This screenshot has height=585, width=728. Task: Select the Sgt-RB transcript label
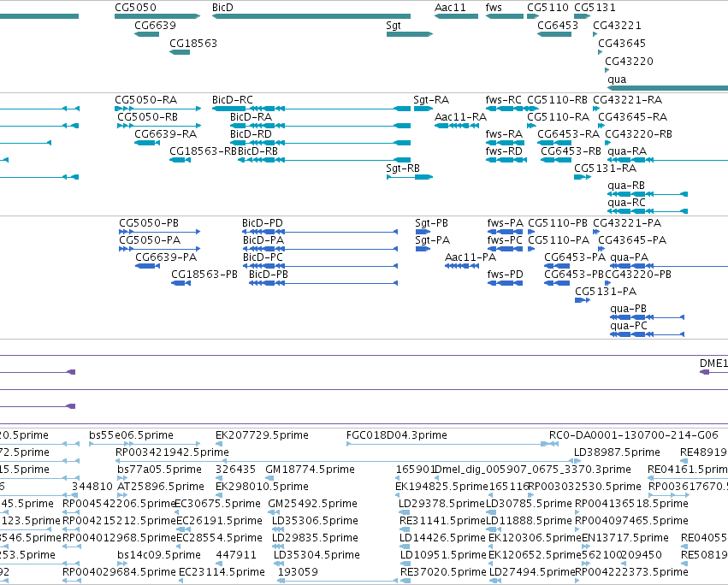click(x=403, y=168)
